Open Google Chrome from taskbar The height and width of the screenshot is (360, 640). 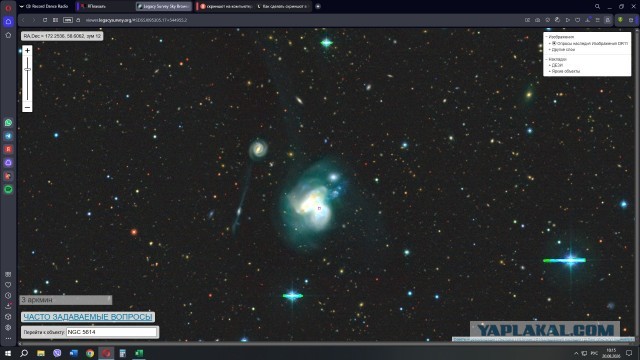tap(90, 353)
